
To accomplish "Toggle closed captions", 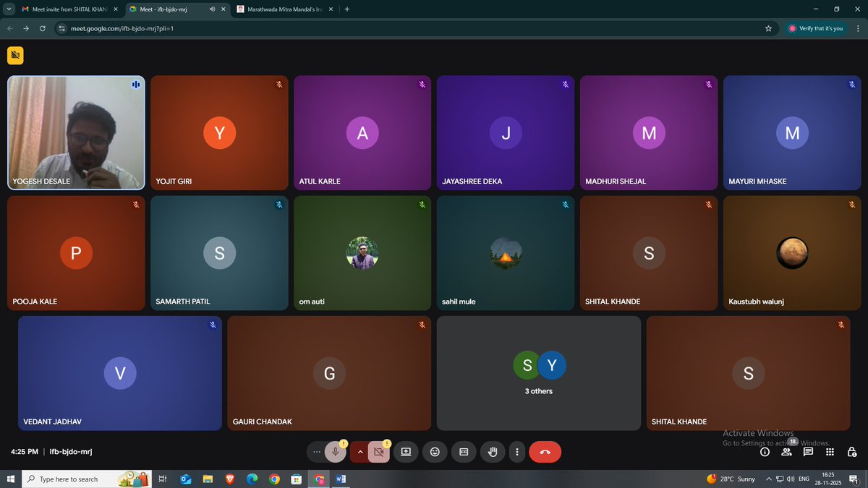I will pyautogui.click(x=464, y=452).
